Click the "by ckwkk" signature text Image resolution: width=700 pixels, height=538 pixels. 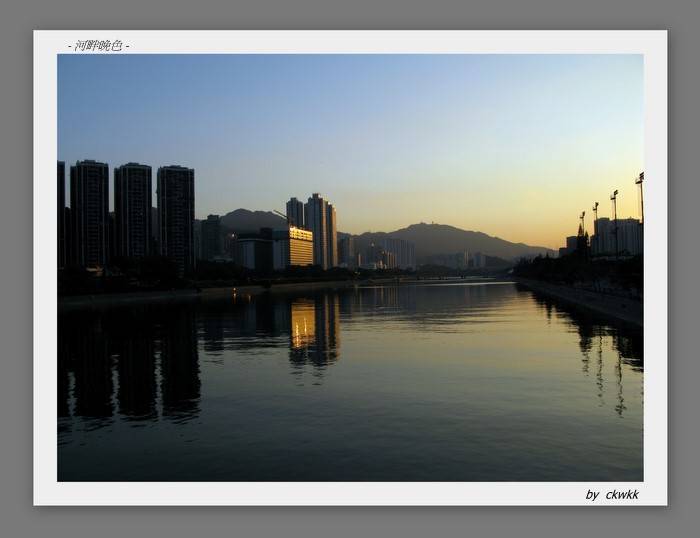pos(612,495)
